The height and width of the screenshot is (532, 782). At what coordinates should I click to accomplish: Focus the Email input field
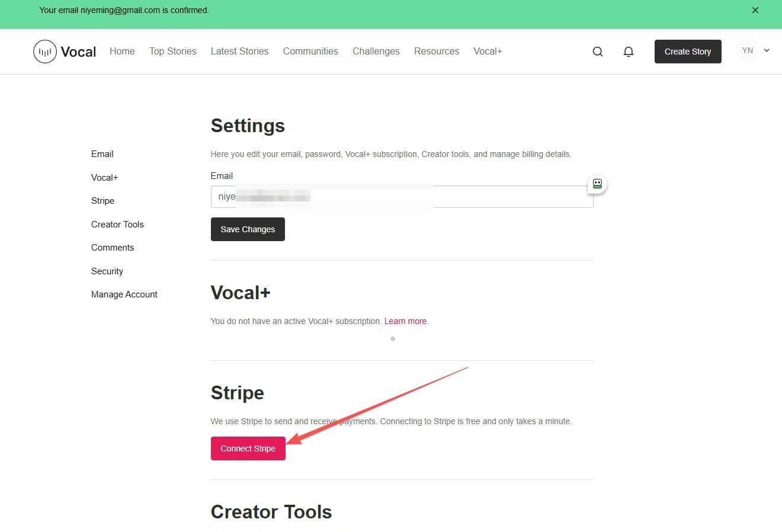click(402, 197)
